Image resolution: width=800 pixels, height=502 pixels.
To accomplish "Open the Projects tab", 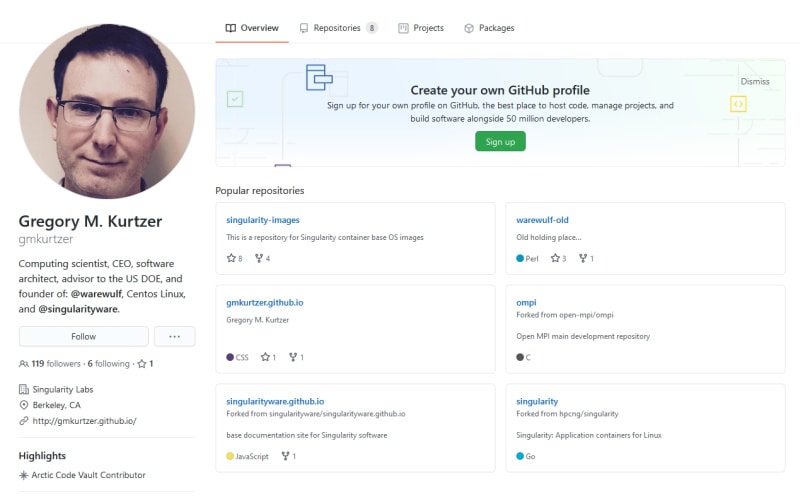I will click(421, 28).
